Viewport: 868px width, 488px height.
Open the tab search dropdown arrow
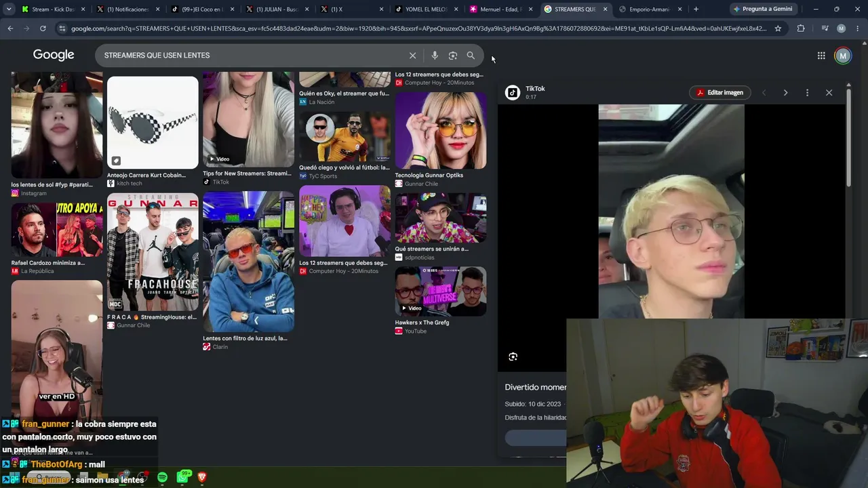(x=9, y=9)
